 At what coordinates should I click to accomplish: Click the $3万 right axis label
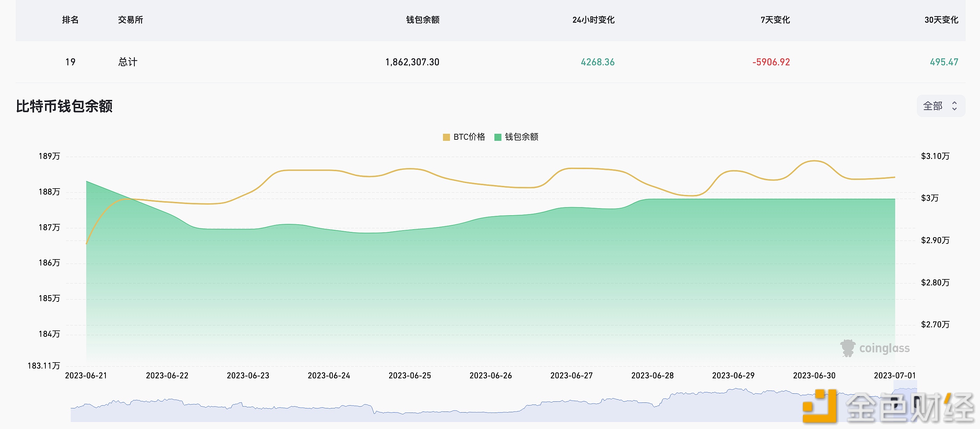point(930,198)
